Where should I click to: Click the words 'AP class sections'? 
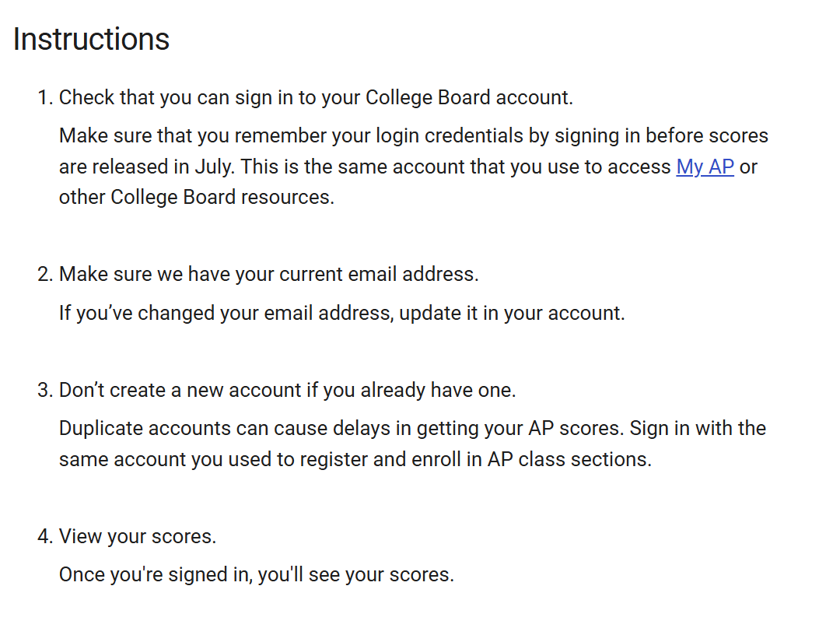pos(569,459)
